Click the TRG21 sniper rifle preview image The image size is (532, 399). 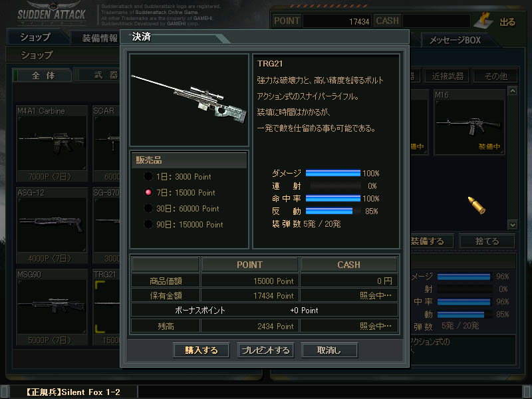tap(189, 100)
